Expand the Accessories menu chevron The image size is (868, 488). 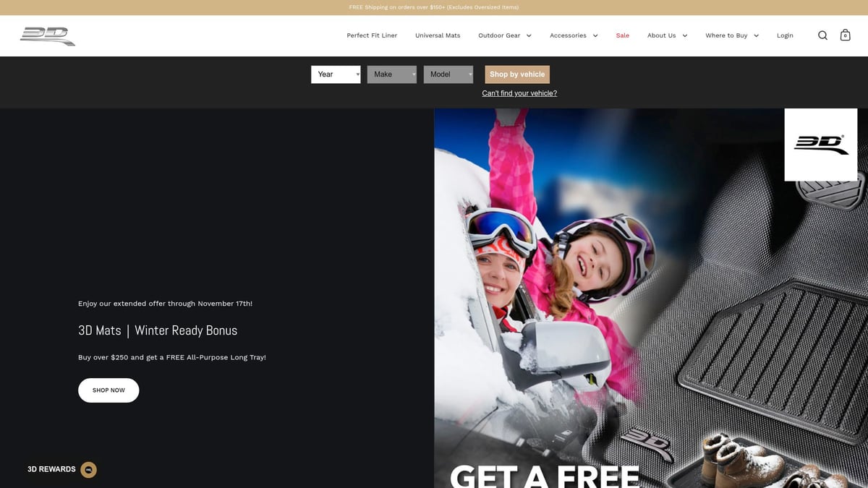coord(595,35)
